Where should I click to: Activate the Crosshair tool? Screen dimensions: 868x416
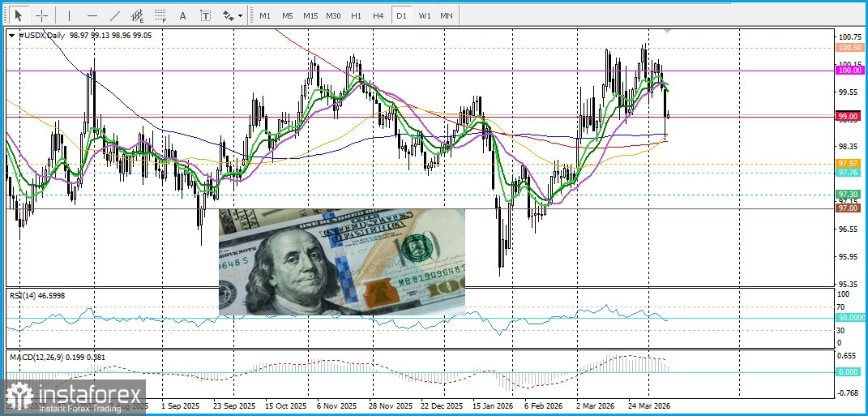point(41,15)
